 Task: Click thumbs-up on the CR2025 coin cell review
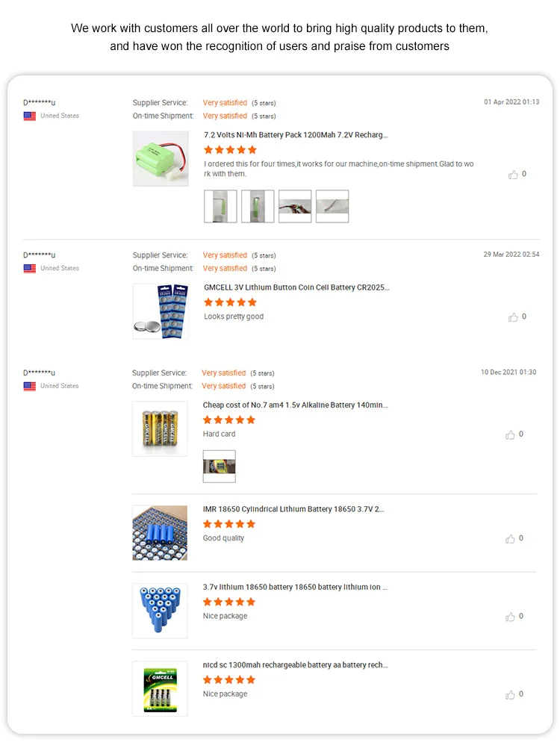click(513, 317)
